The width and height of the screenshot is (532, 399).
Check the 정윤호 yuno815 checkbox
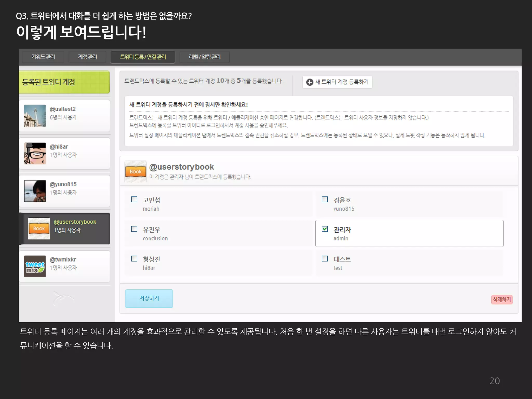(325, 199)
